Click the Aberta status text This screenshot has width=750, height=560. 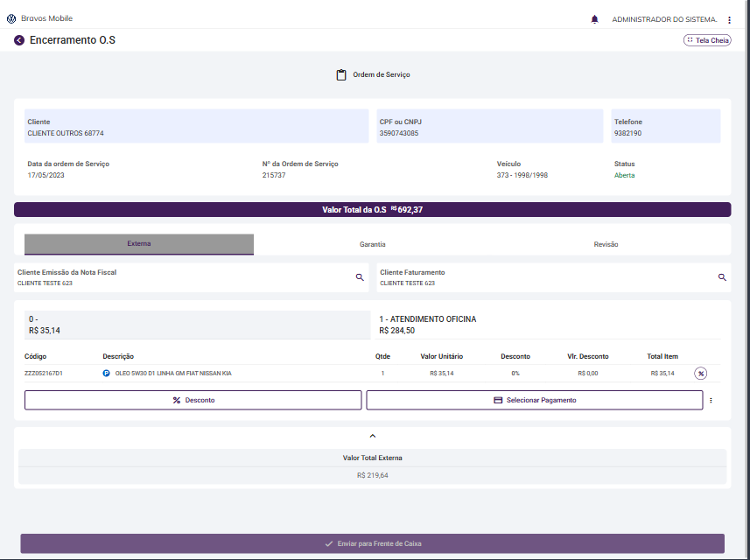(x=624, y=176)
